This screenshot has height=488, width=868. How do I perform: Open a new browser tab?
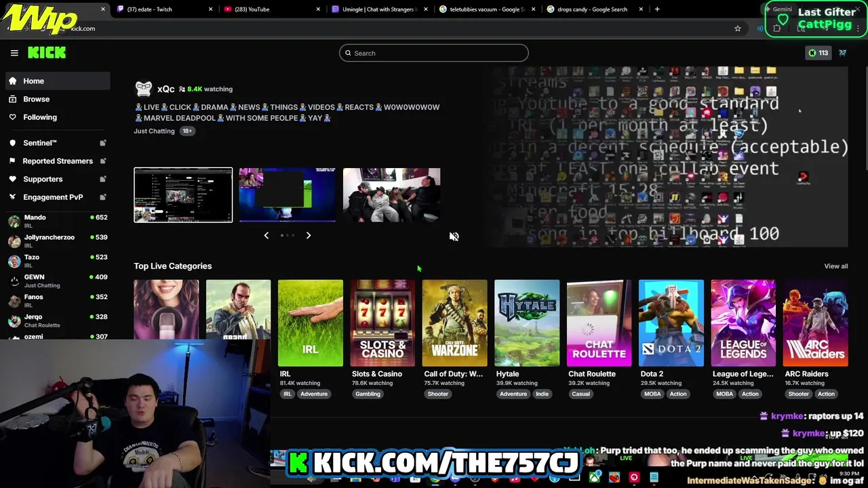pyautogui.click(x=657, y=9)
